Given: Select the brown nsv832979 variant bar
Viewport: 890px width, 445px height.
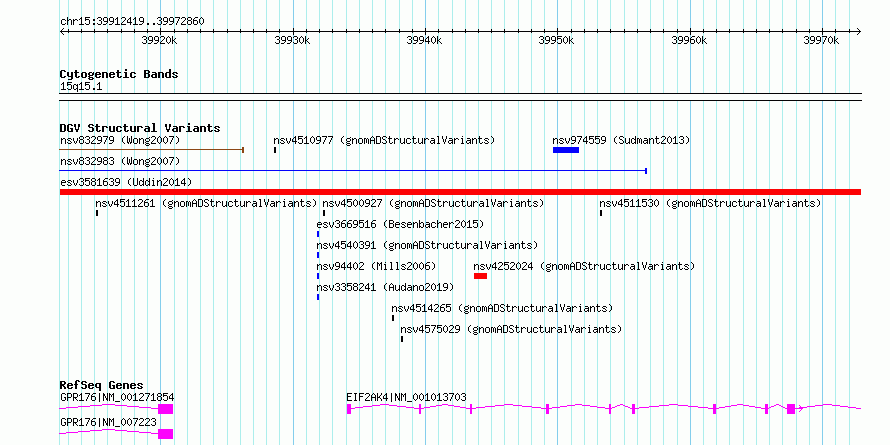Looking at the screenshot, I should pos(152,150).
